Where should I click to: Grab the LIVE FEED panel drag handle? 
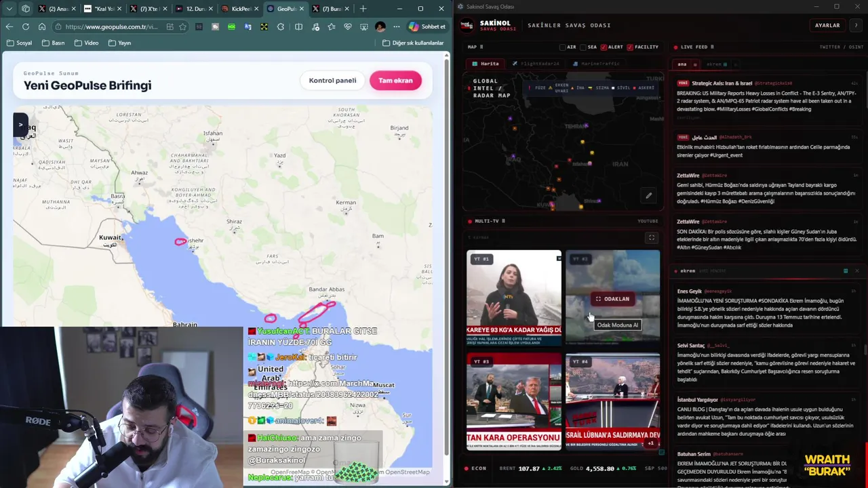click(x=712, y=47)
